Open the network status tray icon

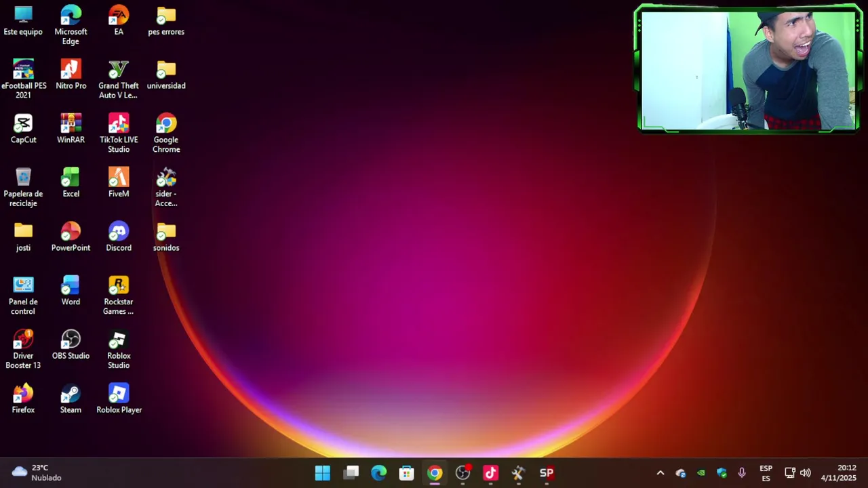coord(790,473)
